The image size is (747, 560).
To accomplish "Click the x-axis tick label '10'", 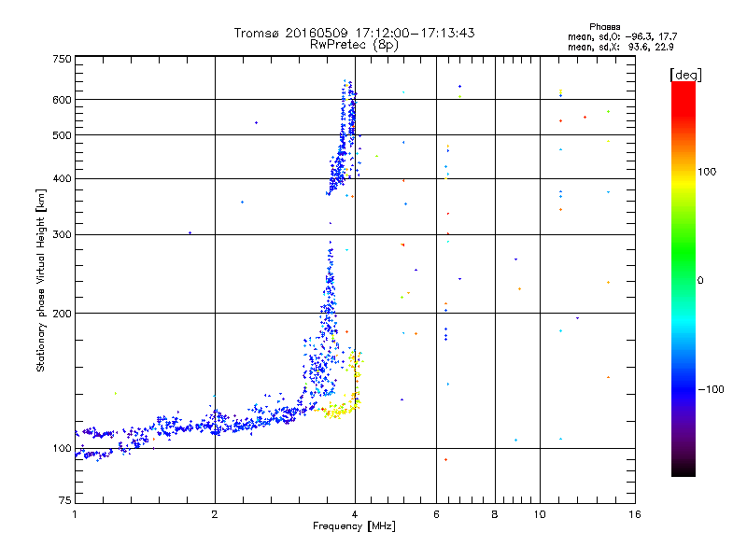I will tap(540, 514).
